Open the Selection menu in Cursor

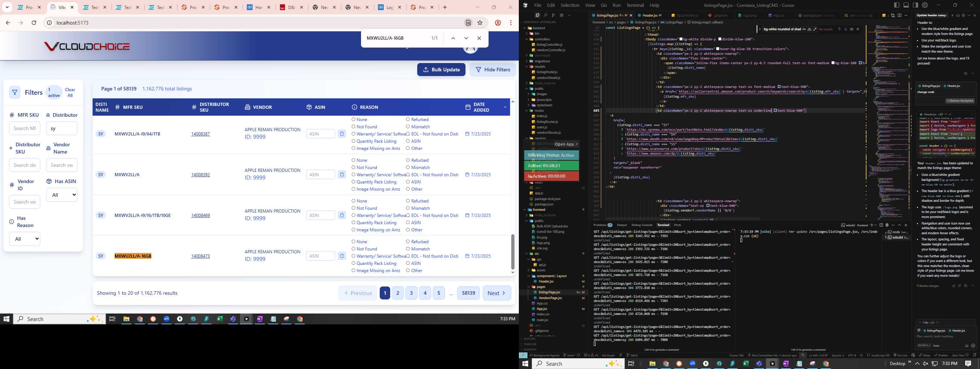coord(570,5)
